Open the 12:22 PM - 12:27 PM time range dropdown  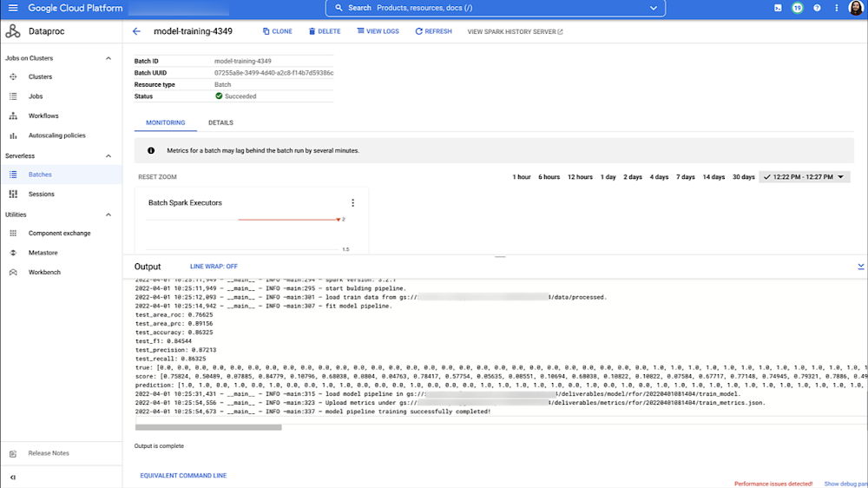point(805,177)
